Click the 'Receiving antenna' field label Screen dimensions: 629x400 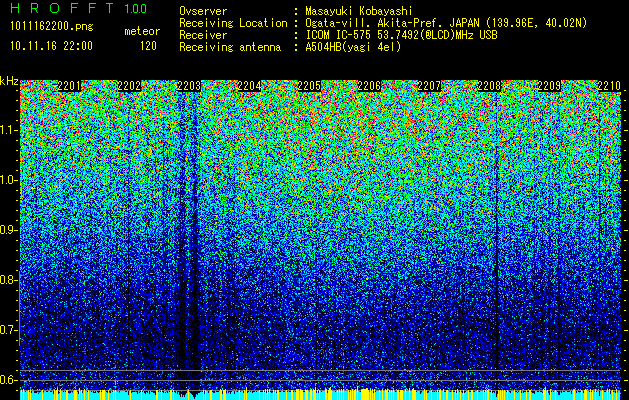(x=230, y=47)
